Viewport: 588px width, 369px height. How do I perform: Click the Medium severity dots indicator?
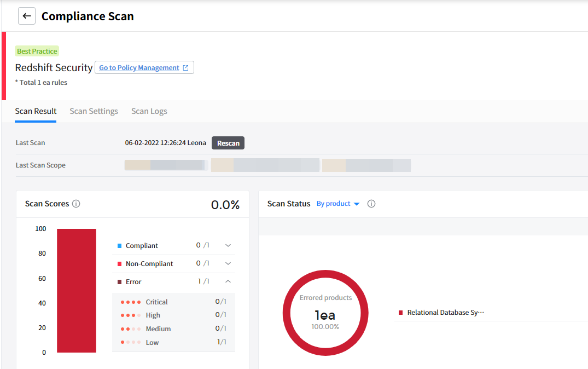click(131, 329)
